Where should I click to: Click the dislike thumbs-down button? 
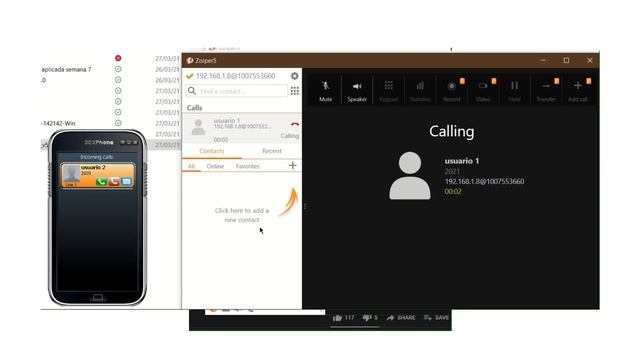coord(370,318)
